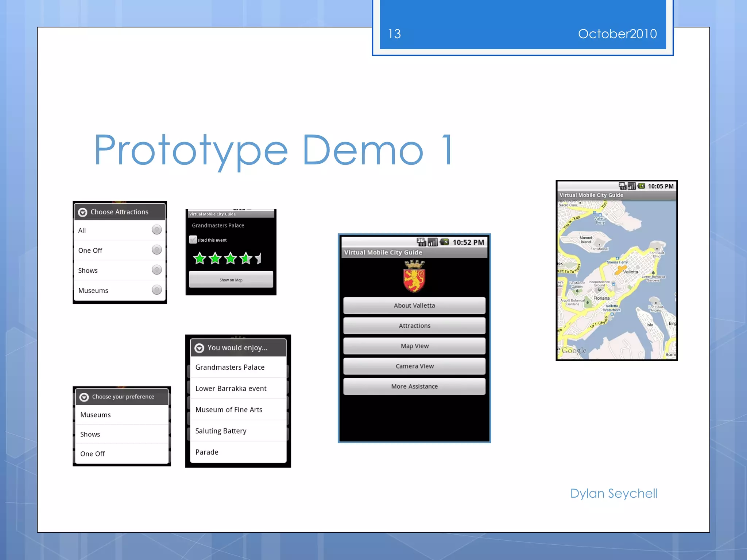The width and height of the screenshot is (747, 560).
Task: Click the You would enjoy arrow icon
Action: point(199,348)
